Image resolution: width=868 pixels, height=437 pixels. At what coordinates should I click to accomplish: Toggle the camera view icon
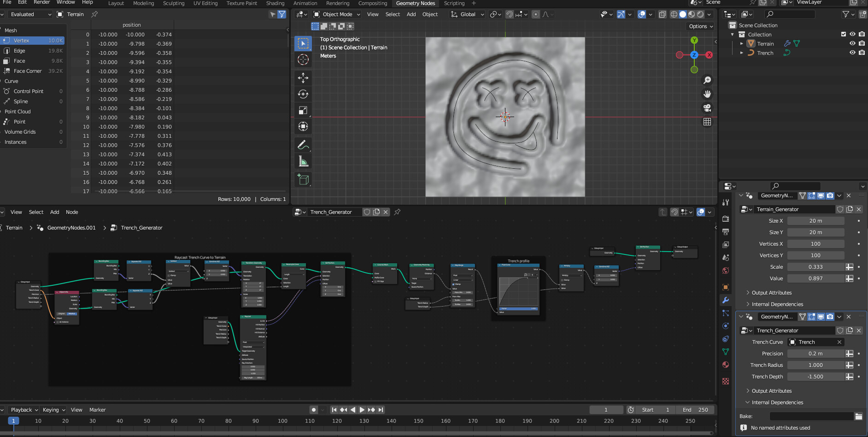(x=707, y=108)
